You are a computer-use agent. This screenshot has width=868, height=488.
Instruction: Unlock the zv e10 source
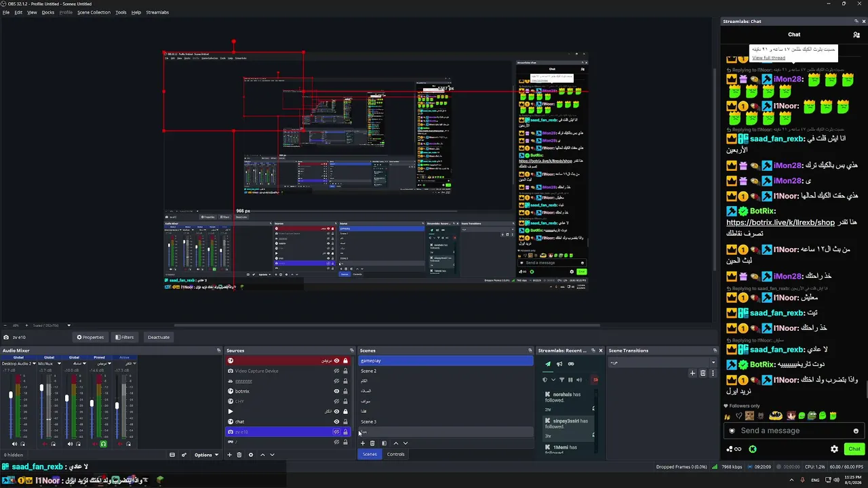point(345,432)
